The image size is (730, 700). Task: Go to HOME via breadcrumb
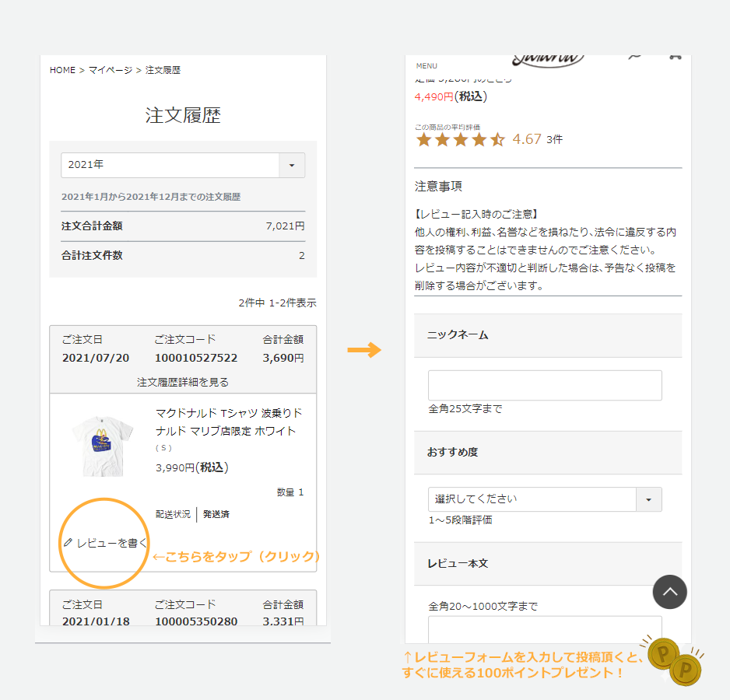point(62,70)
